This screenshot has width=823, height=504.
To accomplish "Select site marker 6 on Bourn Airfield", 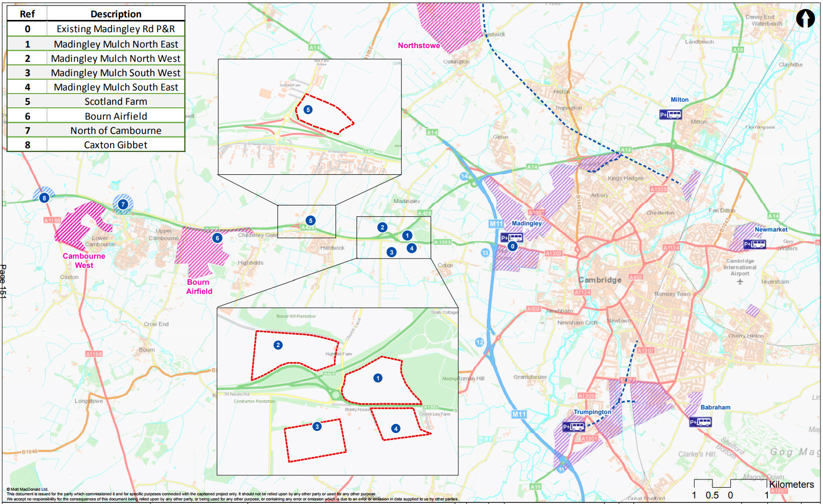I will tap(217, 238).
